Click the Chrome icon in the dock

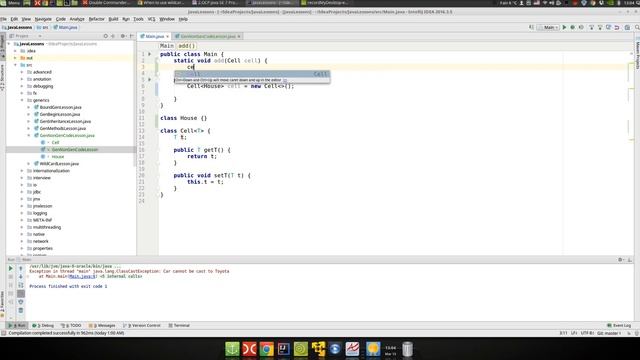coord(267,349)
